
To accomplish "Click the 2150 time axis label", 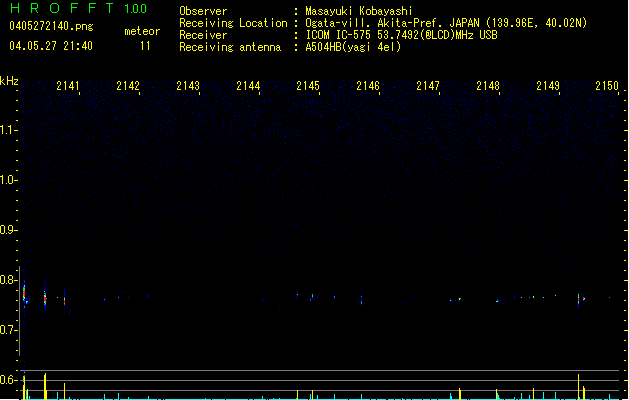I will point(607,86).
